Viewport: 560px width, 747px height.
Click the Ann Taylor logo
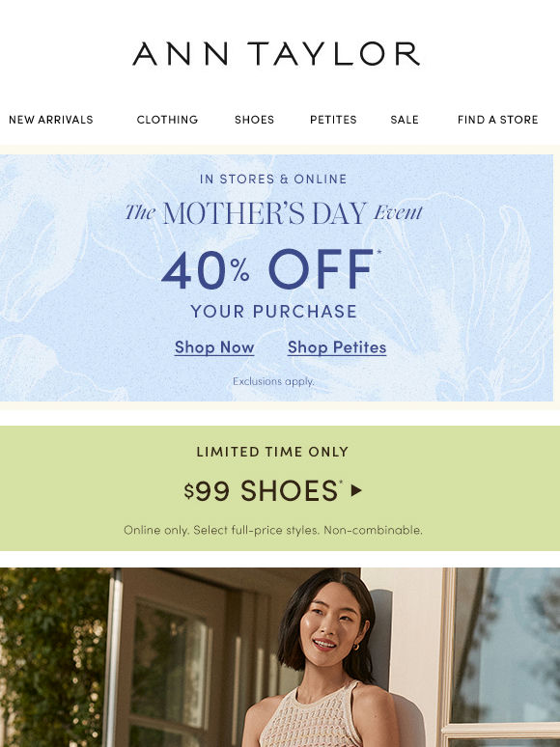coord(276,53)
